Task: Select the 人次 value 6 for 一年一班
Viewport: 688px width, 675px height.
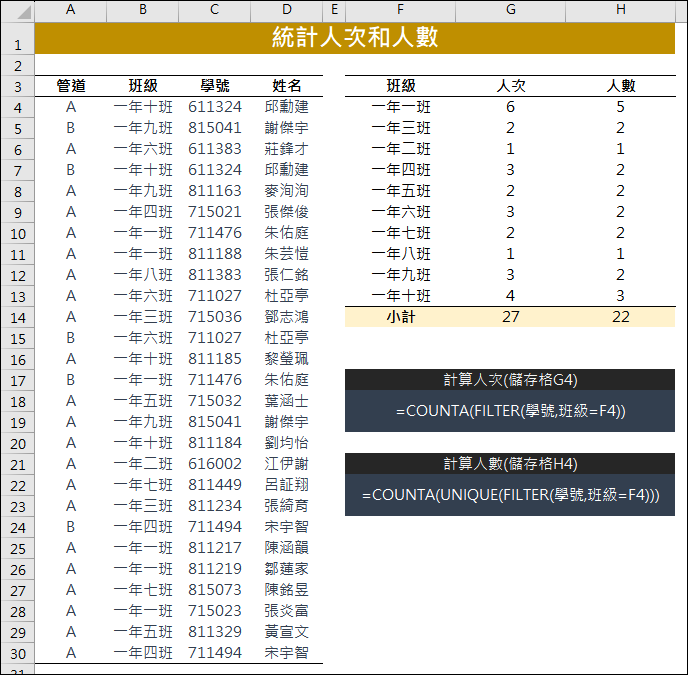Action: click(x=511, y=107)
